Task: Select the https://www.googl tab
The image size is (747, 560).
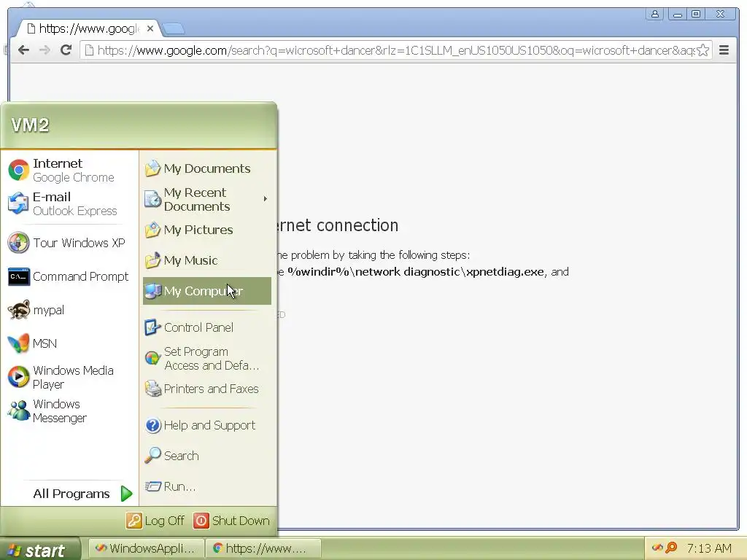Action: click(88, 28)
